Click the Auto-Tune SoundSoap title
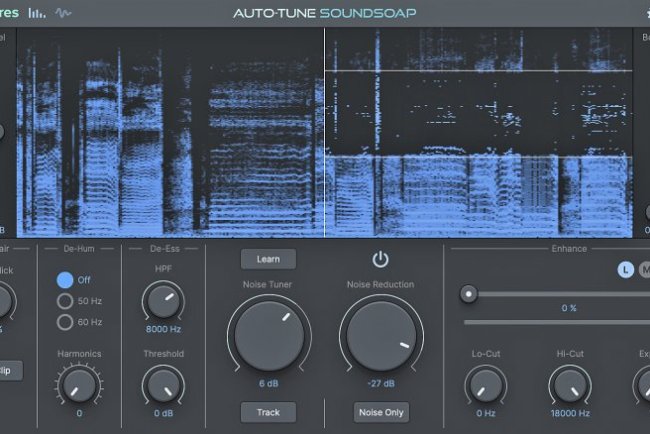The image size is (650, 434). click(x=325, y=13)
